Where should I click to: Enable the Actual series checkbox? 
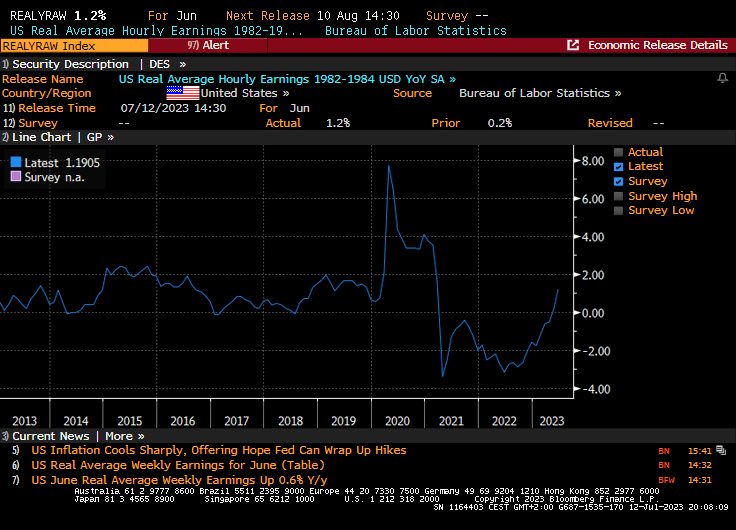pyautogui.click(x=619, y=152)
